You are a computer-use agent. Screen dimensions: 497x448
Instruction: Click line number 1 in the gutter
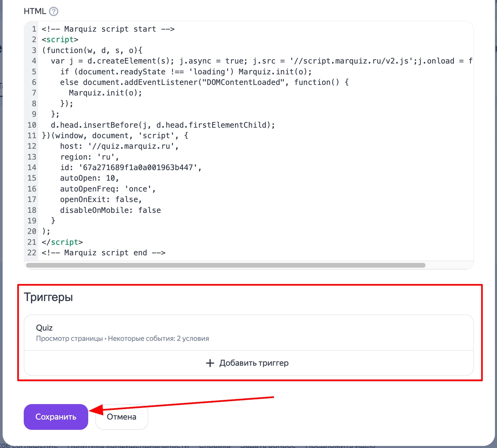pyautogui.click(x=34, y=29)
